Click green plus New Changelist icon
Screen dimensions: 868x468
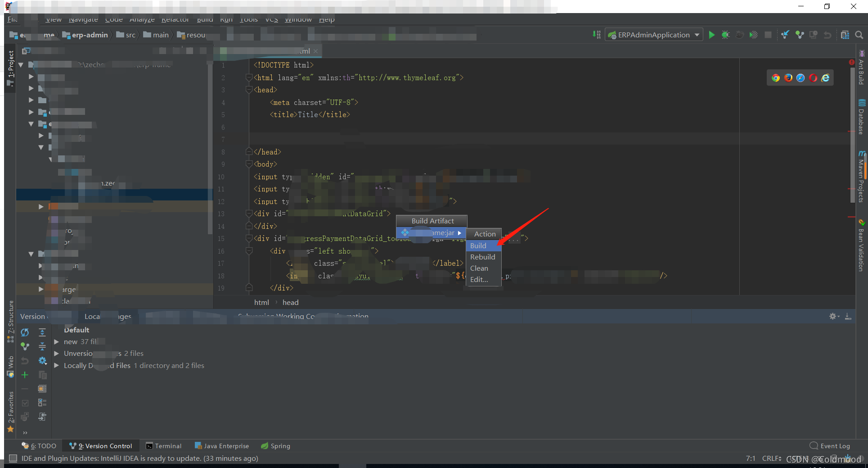(25, 375)
